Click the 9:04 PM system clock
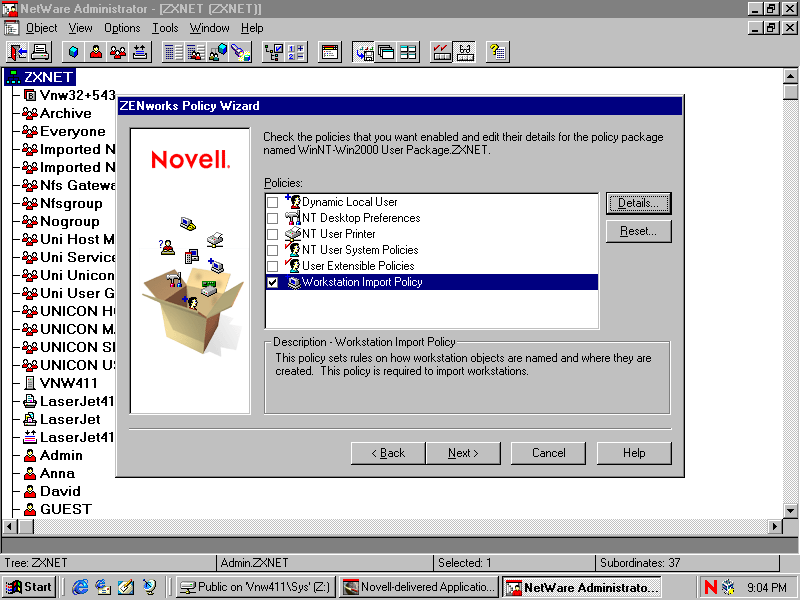 [766, 588]
